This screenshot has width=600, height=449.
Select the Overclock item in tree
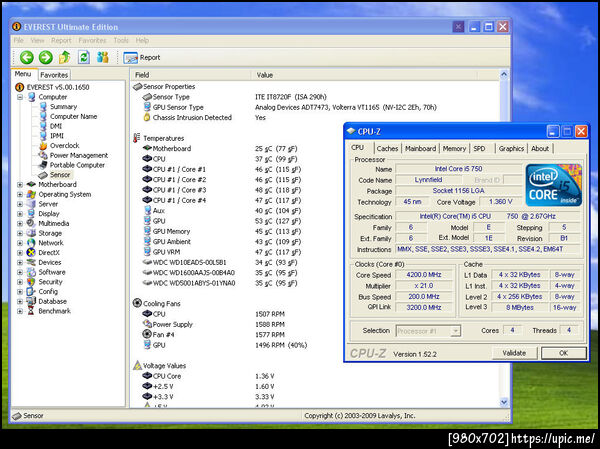tap(63, 145)
